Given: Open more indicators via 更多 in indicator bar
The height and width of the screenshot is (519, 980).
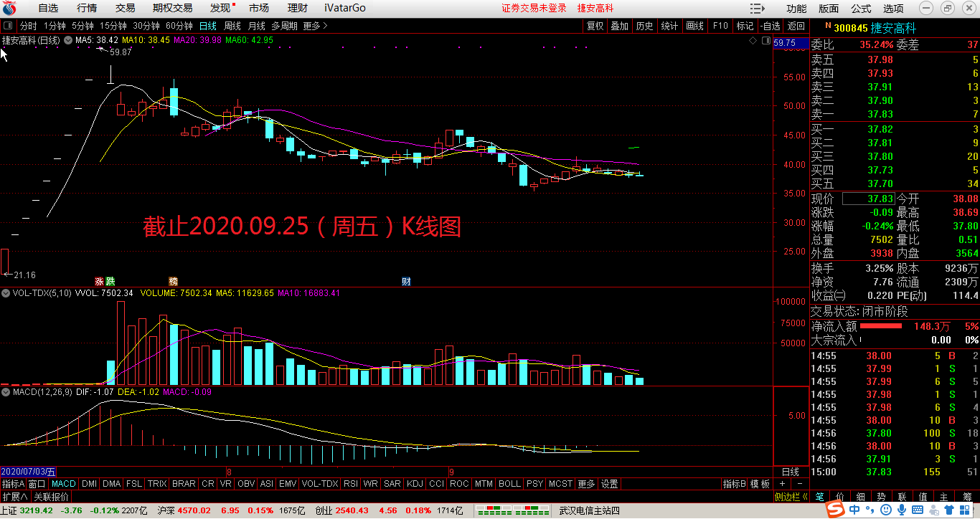Looking at the screenshot, I should (x=586, y=484).
